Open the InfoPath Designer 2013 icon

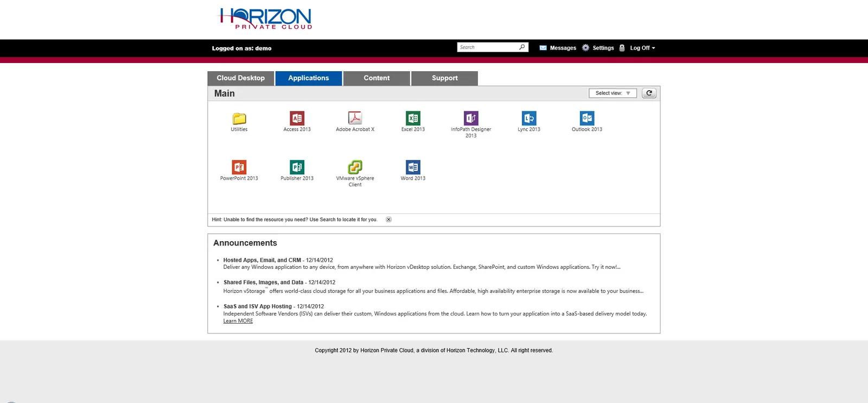click(x=471, y=118)
